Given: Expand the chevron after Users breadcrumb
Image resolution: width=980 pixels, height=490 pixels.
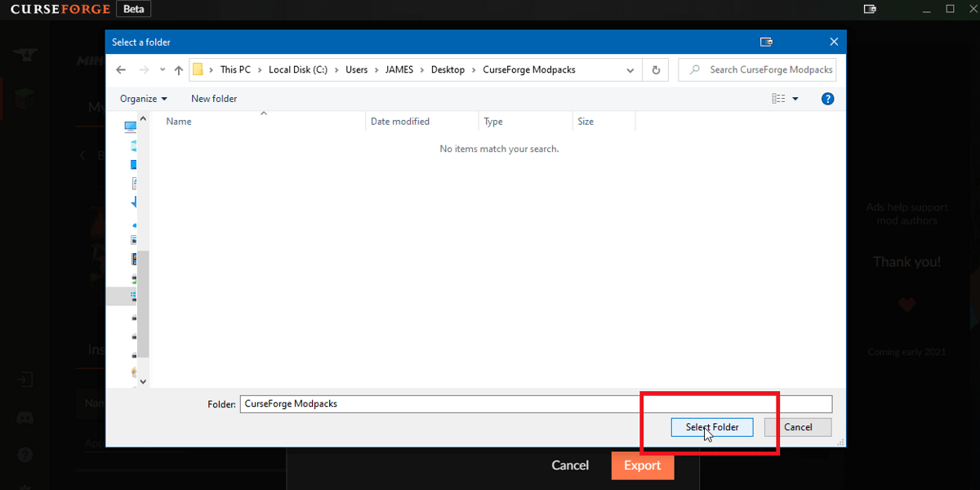Looking at the screenshot, I should pos(376,70).
